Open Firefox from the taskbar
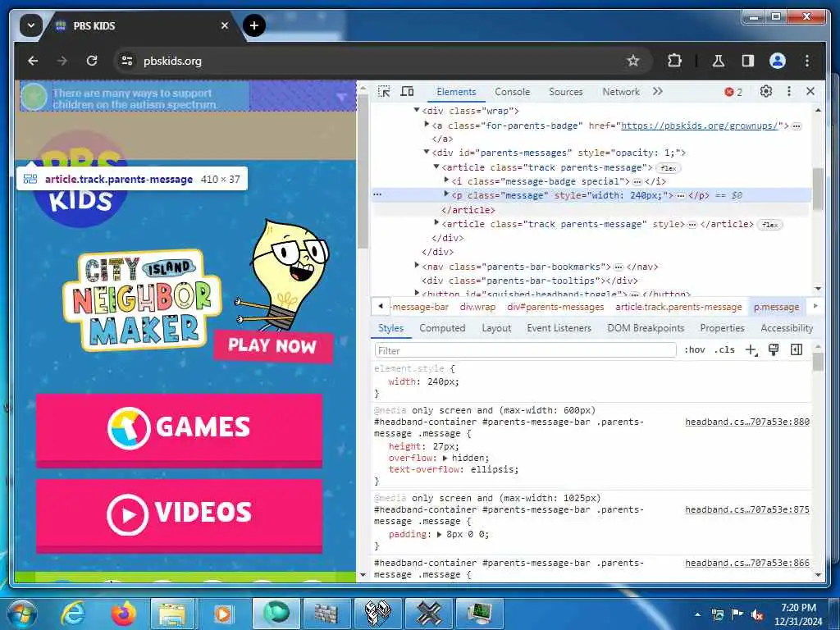Viewport: 840px width, 630px height. [124, 614]
